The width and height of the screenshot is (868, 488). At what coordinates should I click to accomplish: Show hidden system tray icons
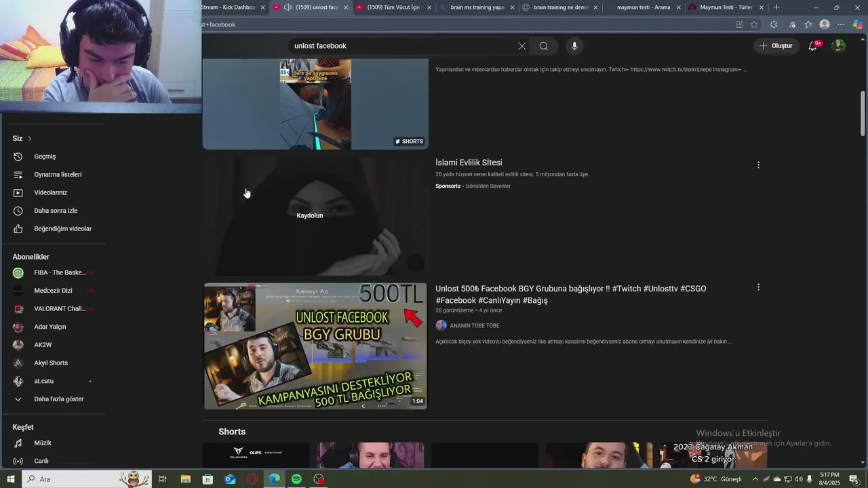pos(755,479)
